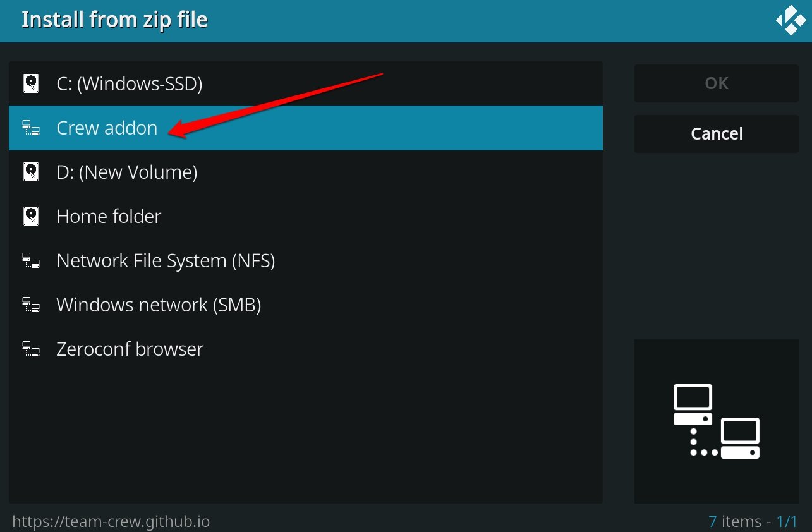Screen dimensions: 812x532
Task: Open Windows network (SMB) entry
Action: (x=306, y=305)
